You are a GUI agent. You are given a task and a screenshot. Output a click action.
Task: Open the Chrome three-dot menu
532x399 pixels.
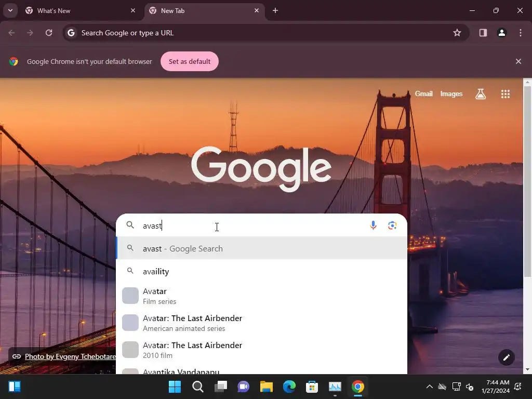(x=521, y=33)
